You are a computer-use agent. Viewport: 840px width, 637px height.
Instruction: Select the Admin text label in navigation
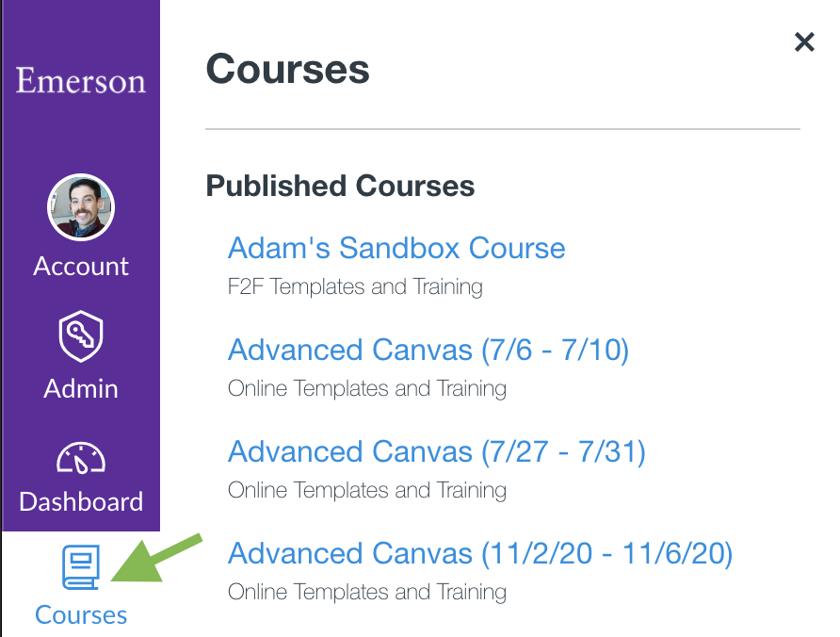pos(81,388)
